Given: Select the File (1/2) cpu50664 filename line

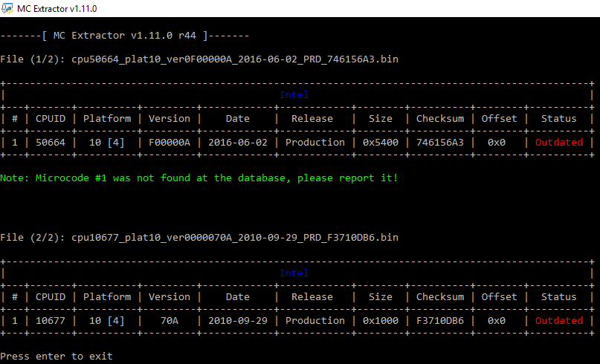Looking at the screenshot, I should (x=199, y=59).
